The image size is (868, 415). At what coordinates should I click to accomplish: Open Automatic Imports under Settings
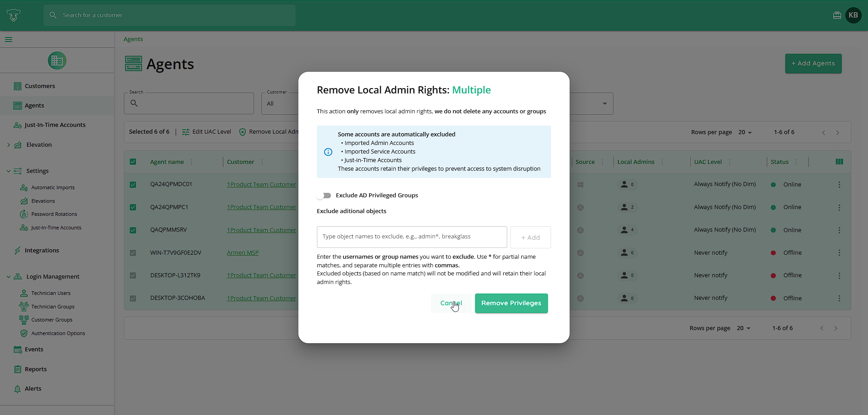pyautogui.click(x=52, y=187)
